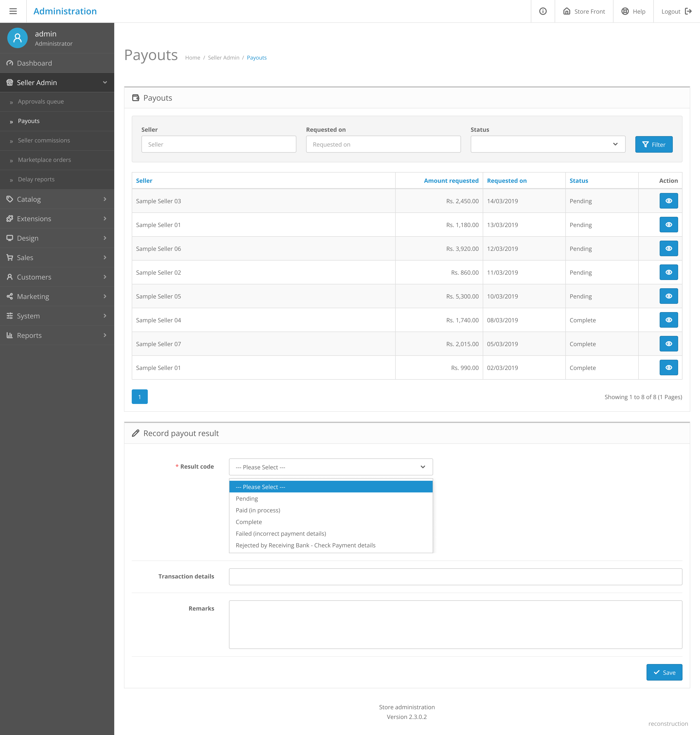
Task: View the Rs. 990.00 payout row
Action: pyautogui.click(x=669, y=367)
